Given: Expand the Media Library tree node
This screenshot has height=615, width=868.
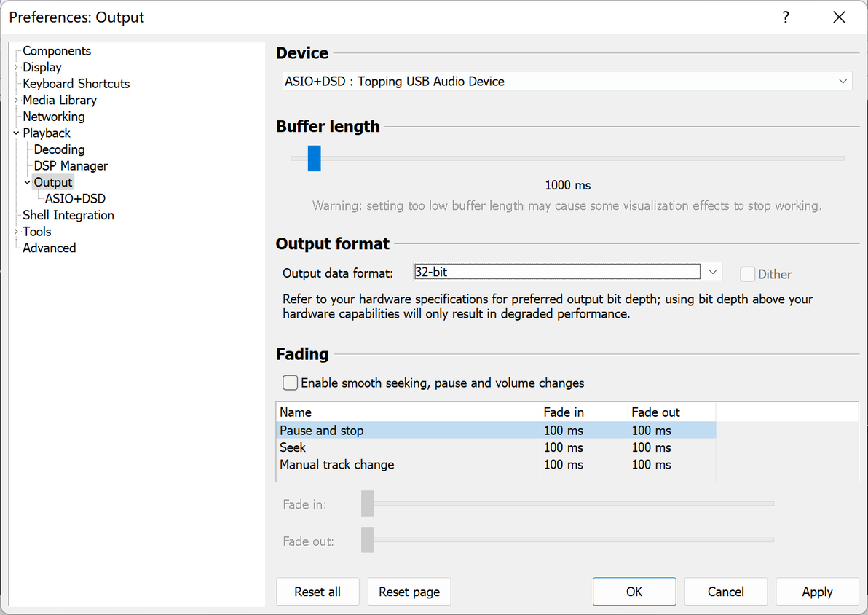Looking at the screenshot, I should [16, 100].
